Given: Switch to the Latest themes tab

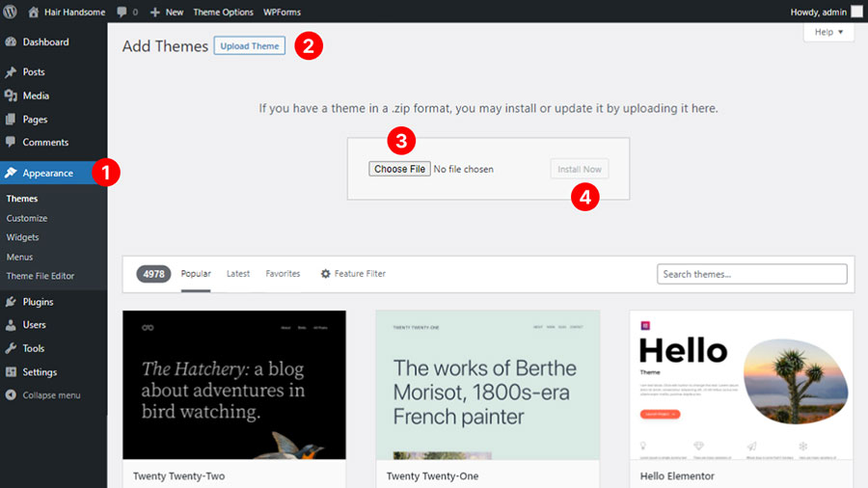Looking at the screenshot, I should click(x=238, y=274).
